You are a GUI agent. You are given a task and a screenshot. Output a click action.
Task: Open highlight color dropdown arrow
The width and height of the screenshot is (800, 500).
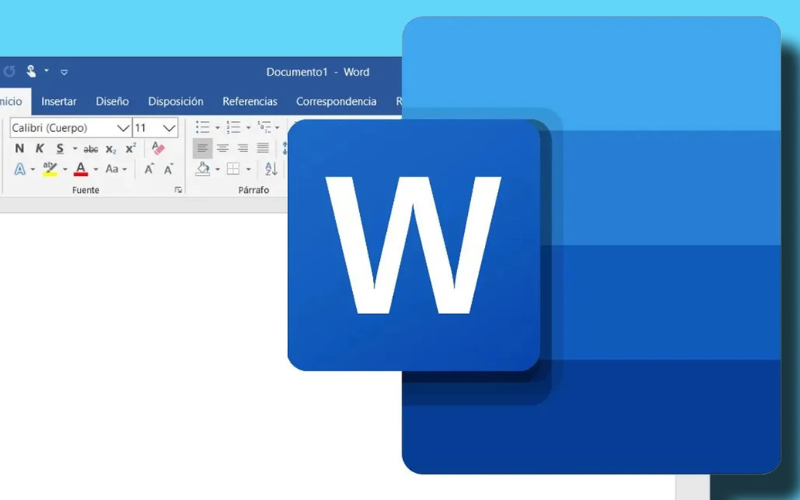65,169
